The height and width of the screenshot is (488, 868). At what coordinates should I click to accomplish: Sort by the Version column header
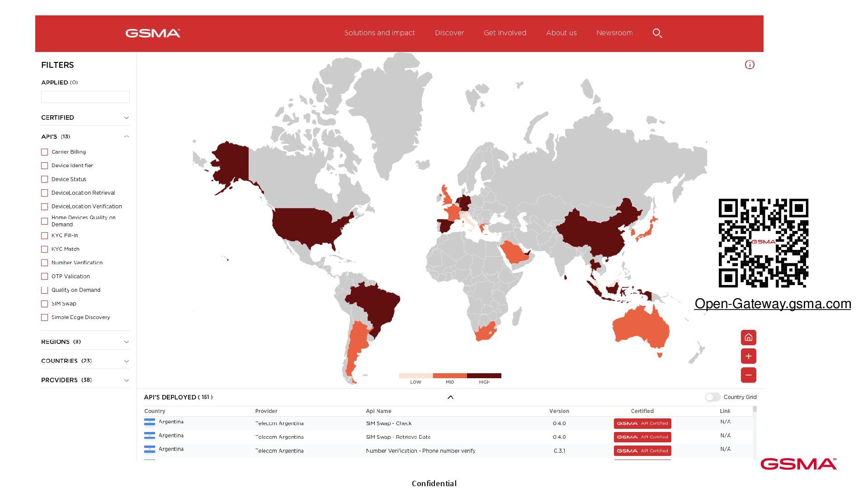559,411
